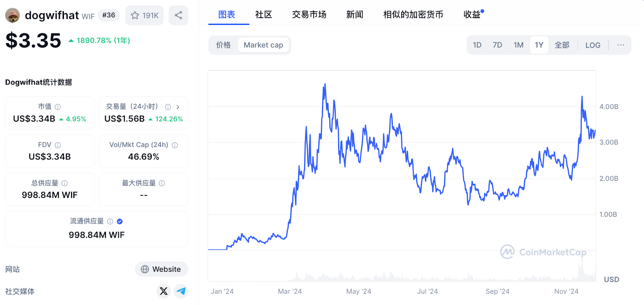Switch to the 交易市场 tab
Image resolution: width=644 pixels, height=305 pixels.
(309, 14)
